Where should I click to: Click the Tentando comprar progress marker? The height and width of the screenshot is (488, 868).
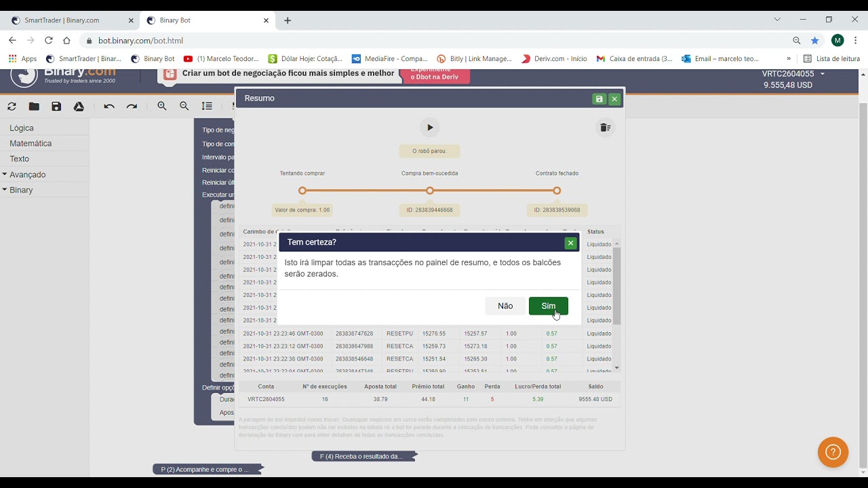click(302, 190)
